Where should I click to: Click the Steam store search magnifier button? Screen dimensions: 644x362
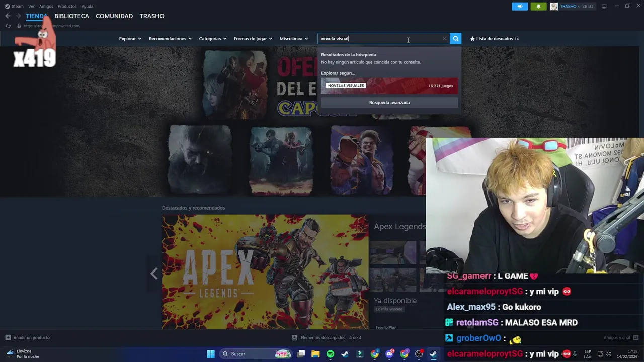(x=455, y=39)
